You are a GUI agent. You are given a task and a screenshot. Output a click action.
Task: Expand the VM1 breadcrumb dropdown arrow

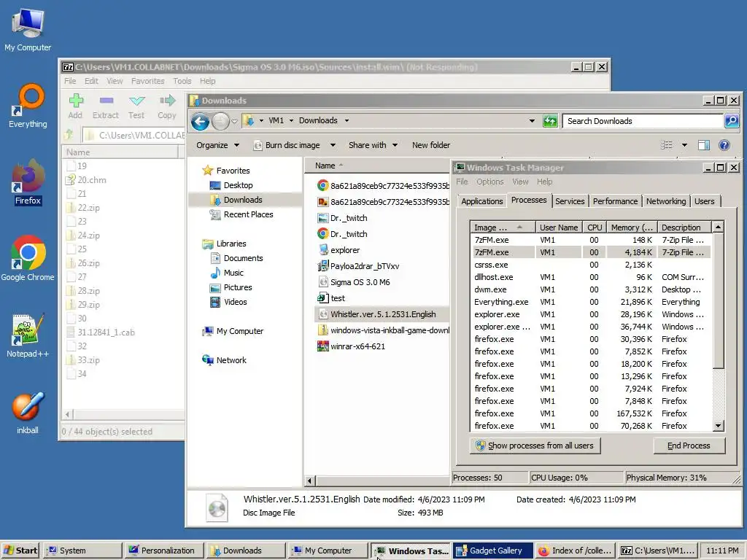(x=291, y=120)
